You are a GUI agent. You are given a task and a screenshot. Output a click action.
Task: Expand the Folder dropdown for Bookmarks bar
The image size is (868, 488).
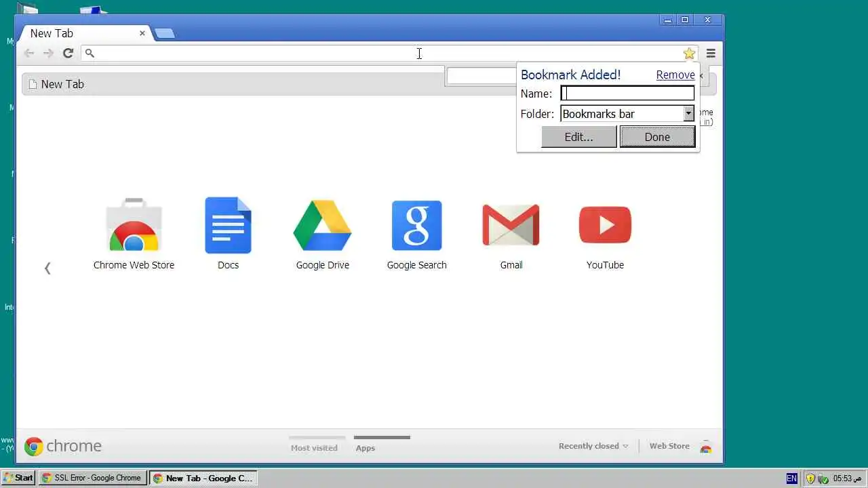[x=688, y=114]
